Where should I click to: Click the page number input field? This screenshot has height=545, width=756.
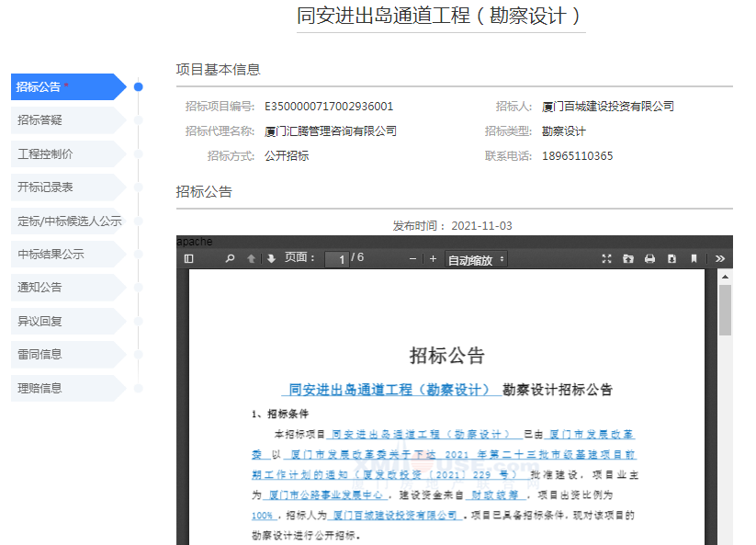tap(337, 260)
